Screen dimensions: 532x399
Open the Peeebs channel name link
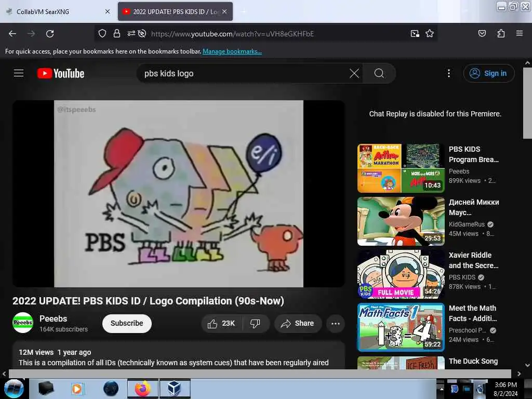click(54, 318)
